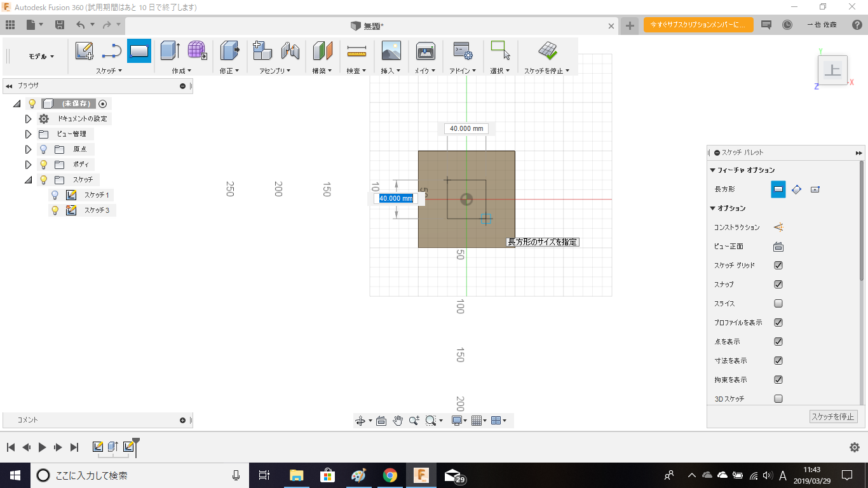Click the Create Form icon
The image size is (868, 488).
[198, 50]
